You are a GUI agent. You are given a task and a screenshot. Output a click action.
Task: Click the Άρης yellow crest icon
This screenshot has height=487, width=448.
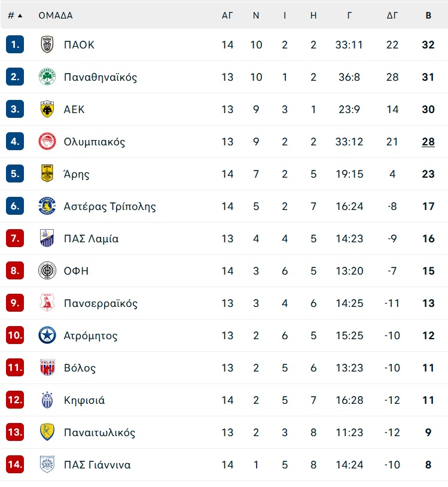pos(47,174)
